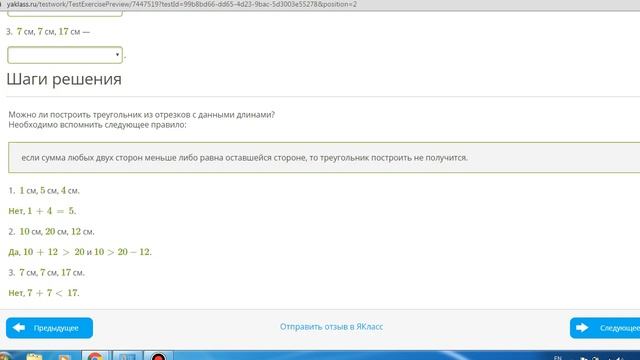Screen dimensions: 640x360
Task: Open the dropdown for 7 см, 7 см, 17 см
Action: click(x=65, y=55)
